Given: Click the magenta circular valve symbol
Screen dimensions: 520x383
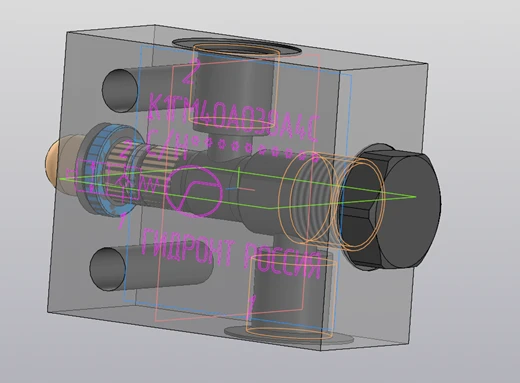Looking at the screenshot, I should click(194, 191).
